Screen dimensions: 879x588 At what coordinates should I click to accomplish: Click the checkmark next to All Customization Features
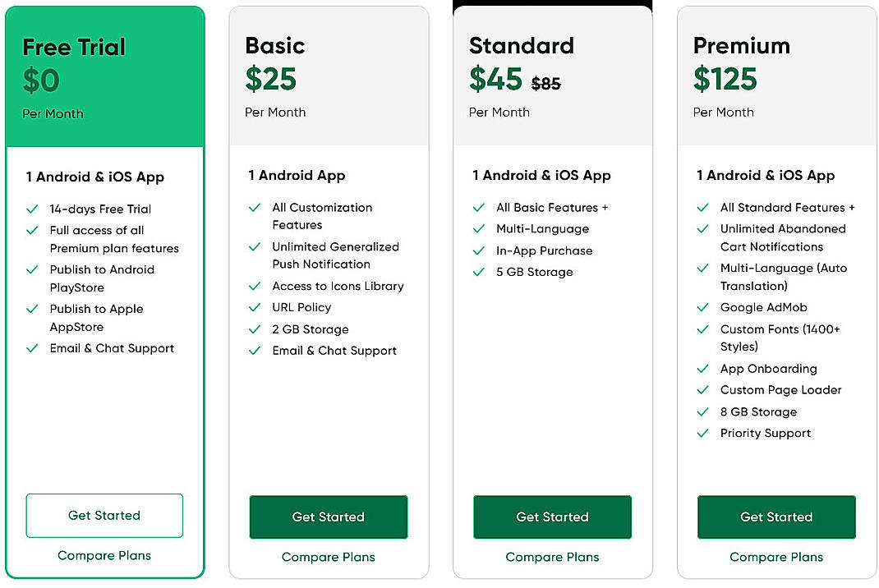pos(255,208)
